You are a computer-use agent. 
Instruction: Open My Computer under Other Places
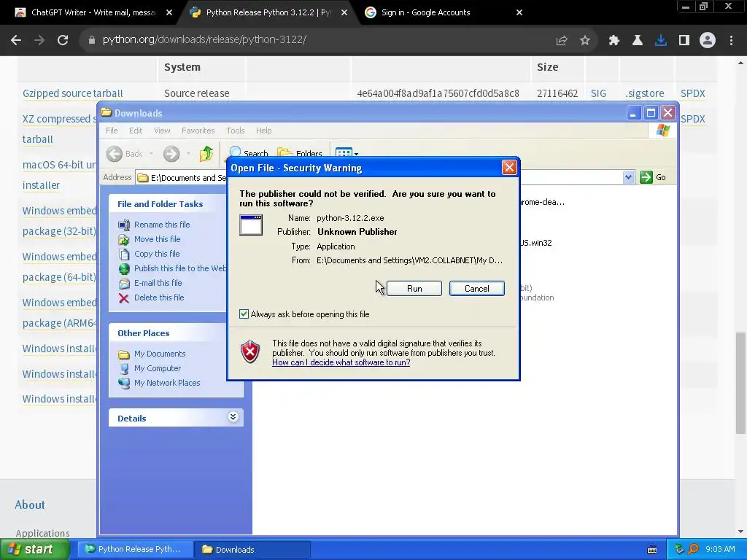(x=158, y=368)
